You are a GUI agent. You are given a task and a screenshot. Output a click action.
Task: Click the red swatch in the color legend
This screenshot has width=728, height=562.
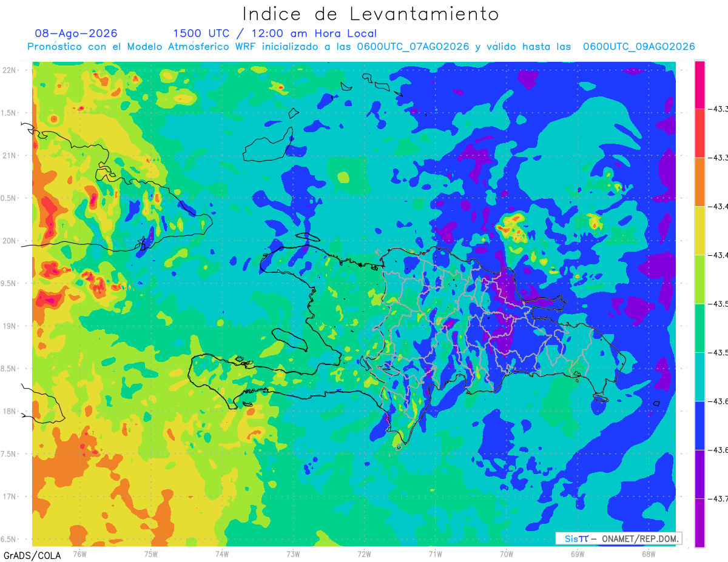(699, 133)
